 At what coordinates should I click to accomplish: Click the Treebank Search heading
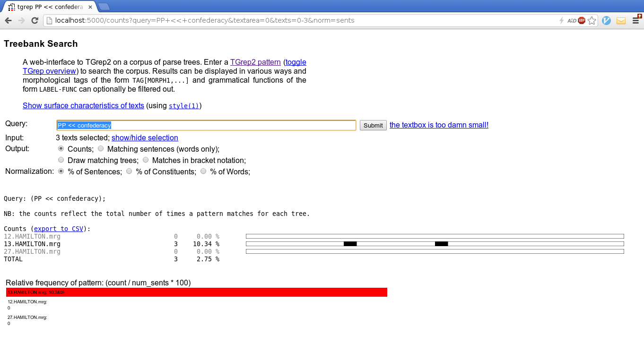(x=41, y=44)
